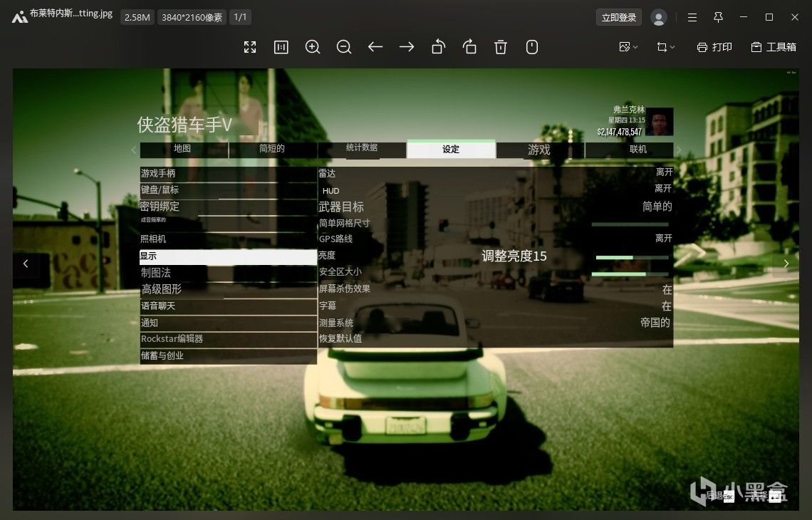Select the 游戏 tab

tap(540, 149)
